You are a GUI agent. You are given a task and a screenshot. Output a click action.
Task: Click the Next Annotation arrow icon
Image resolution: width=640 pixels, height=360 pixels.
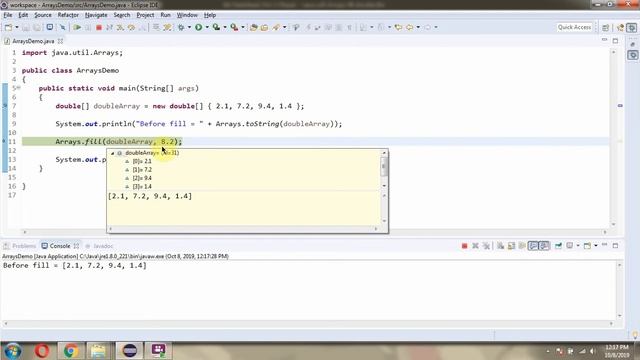tap(363, 27)
